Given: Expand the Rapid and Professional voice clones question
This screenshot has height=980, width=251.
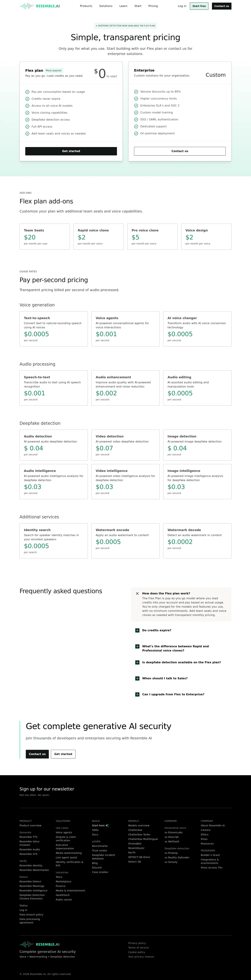Looking at the screenshot, I should tap(137, 646).
